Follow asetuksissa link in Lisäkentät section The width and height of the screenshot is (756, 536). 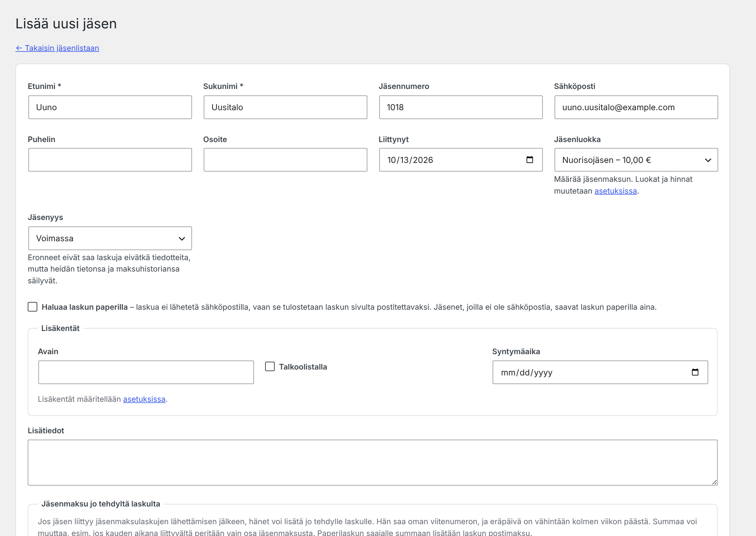click(x=144, y=399)
